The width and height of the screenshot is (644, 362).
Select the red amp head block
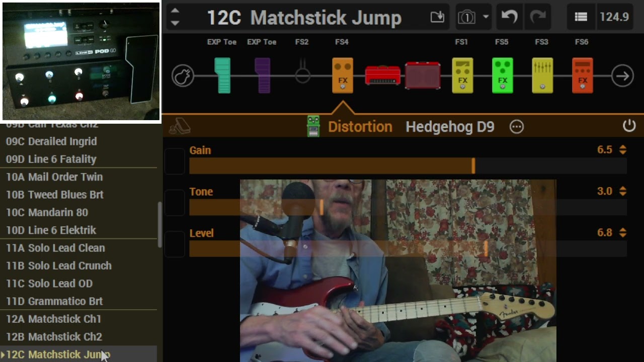click(x=382, y=75)
